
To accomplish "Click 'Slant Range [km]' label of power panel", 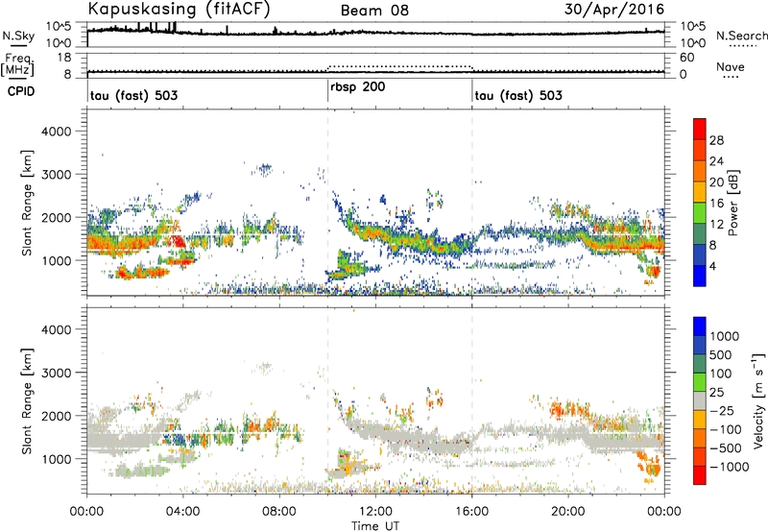I will 27,203.
